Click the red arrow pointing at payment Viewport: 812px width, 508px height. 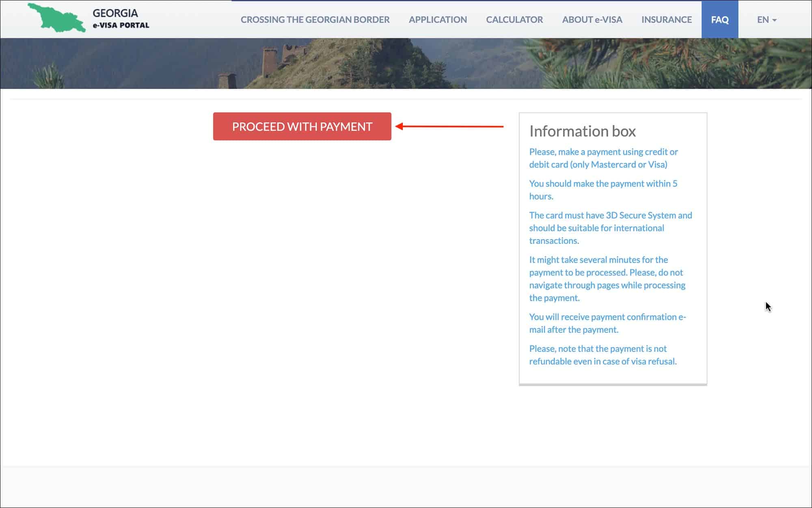(x=449, y=126)
